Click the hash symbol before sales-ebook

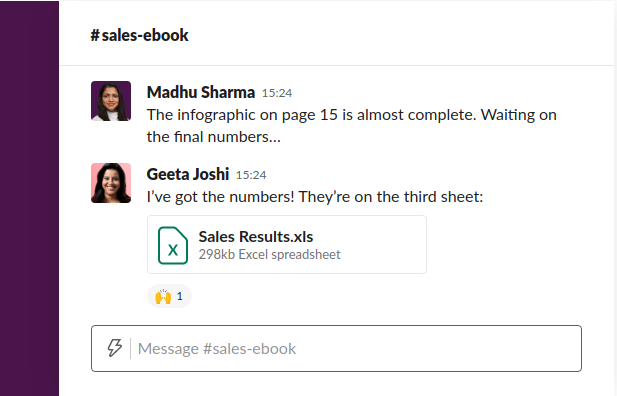[95, 35]
